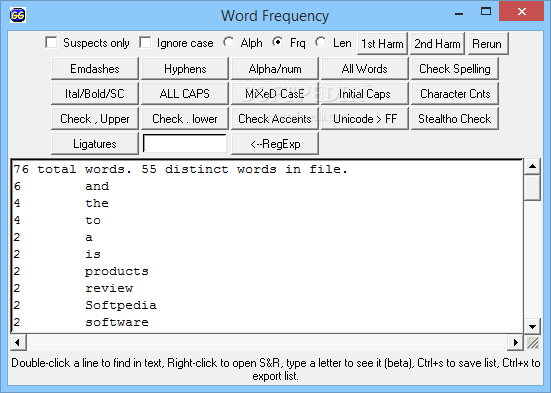
Task: Select the 'products' word row
Action: coord(267,271)
